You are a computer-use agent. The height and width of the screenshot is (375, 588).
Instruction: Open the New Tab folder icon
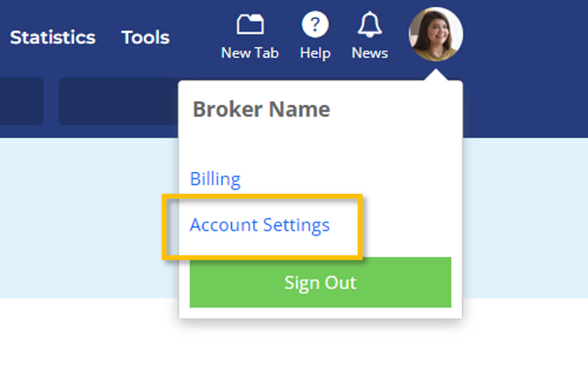[x=250, y=24]
